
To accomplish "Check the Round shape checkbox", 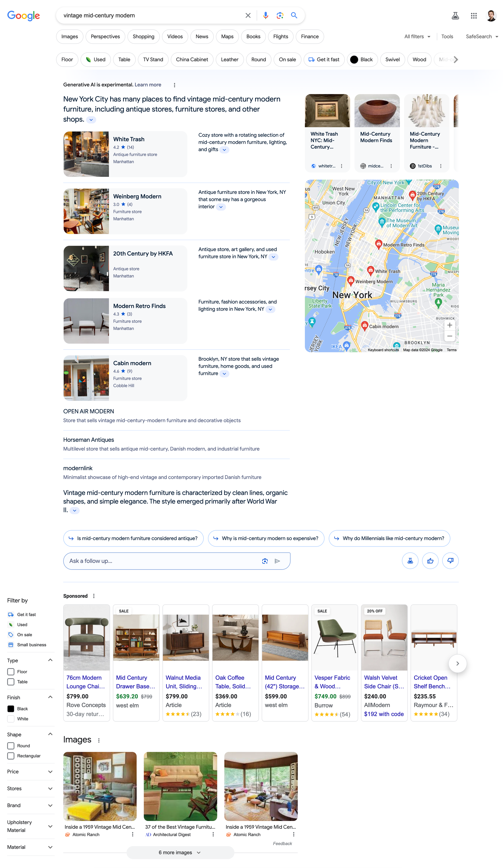I will click(x=11, y=746).
